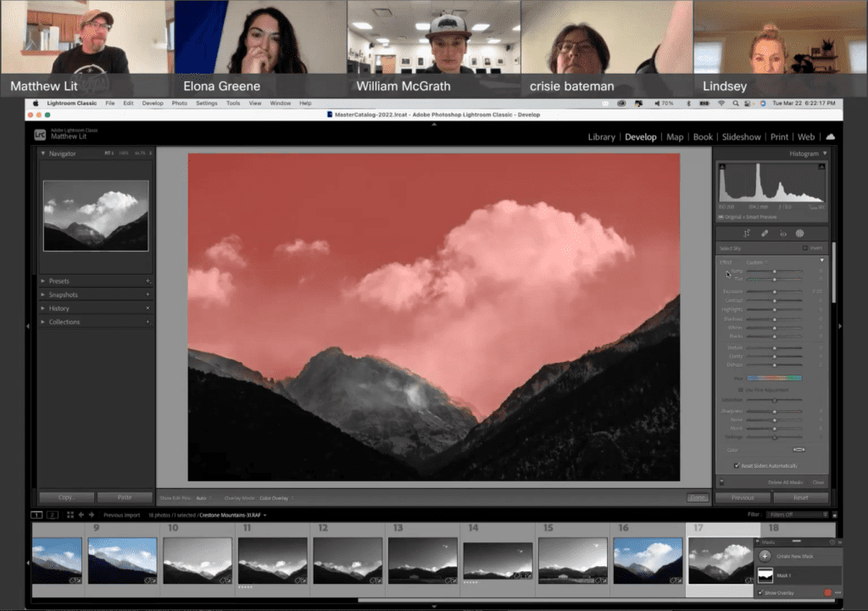The width and height of the screenshot is (868, 611).
Task: Click the macOS Spotlight search icon
Action: pyautogui.click(x=737, y=103)
